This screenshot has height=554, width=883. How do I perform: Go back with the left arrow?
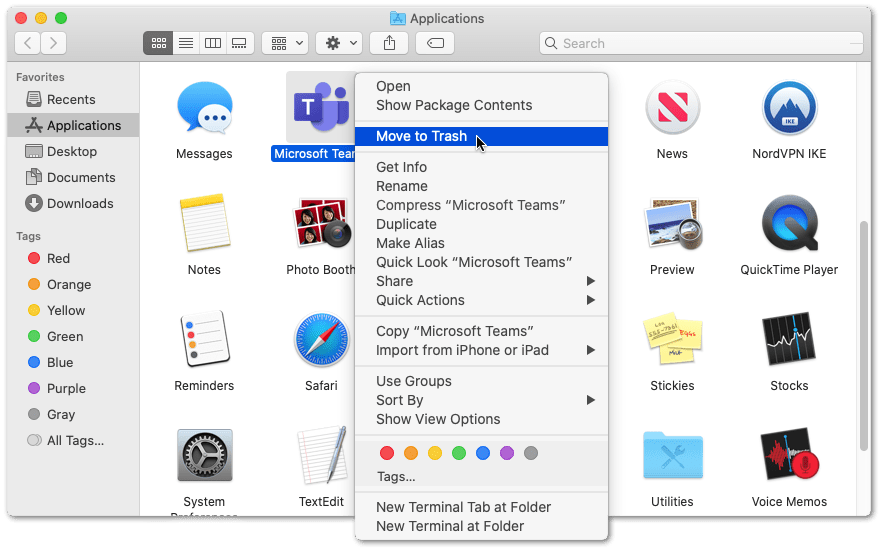(x=27, y=43)
